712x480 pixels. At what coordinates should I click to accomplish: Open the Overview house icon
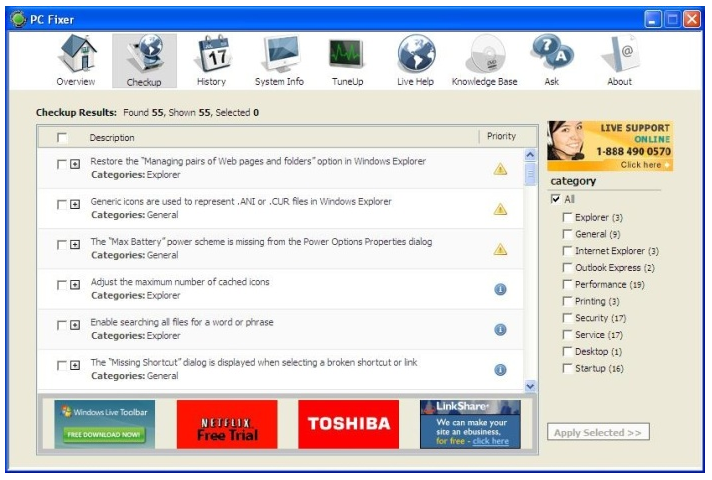(x=76, y=54)
